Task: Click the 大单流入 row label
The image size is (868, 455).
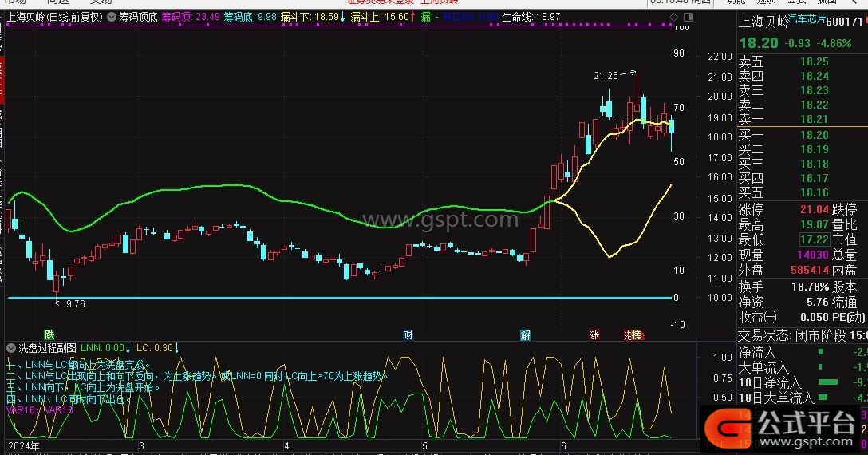Action: tap(764, 367)
